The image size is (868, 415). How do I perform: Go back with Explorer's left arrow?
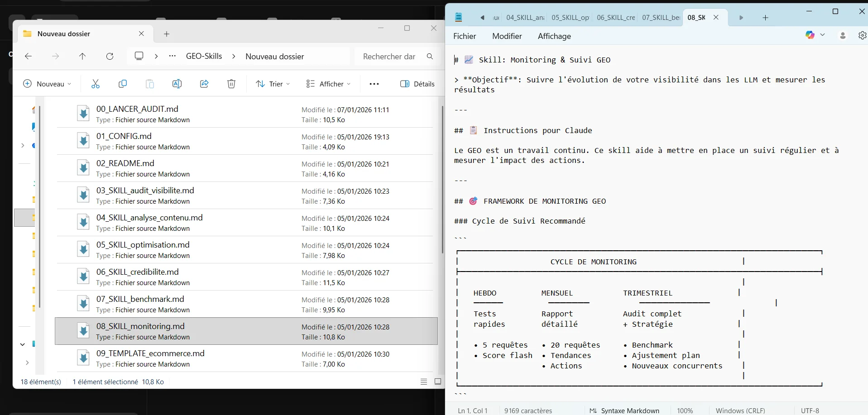28,57
